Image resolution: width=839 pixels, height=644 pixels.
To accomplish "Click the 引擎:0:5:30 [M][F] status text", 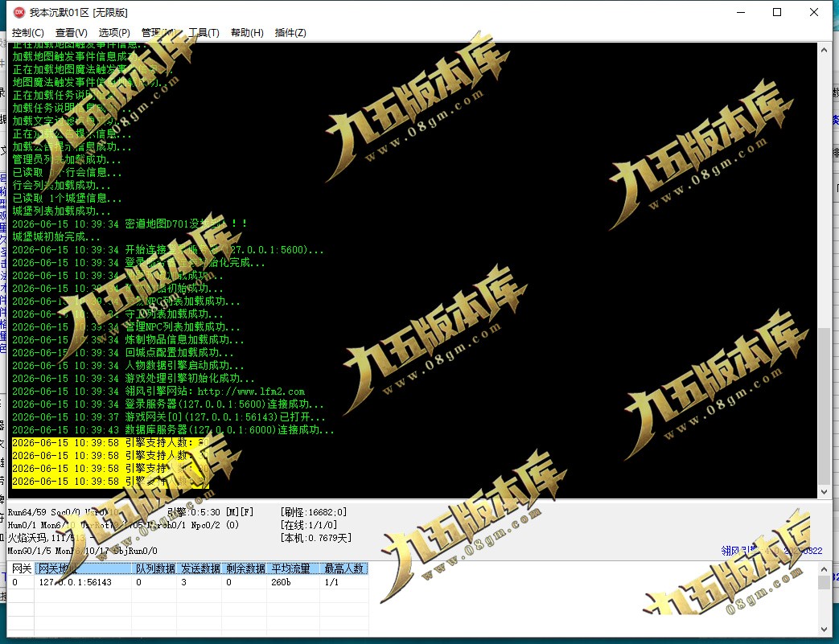I will click(x=210, y=512).
